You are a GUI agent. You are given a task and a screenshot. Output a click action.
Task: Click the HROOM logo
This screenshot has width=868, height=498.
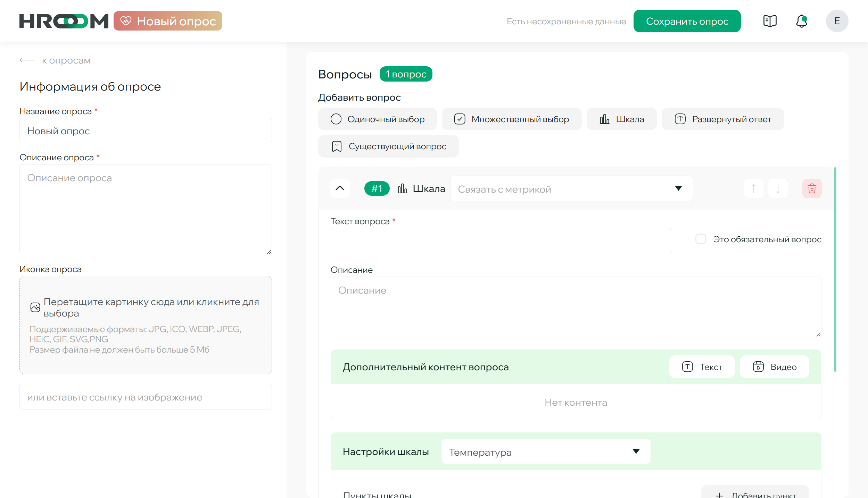click(x=64, y=21)
